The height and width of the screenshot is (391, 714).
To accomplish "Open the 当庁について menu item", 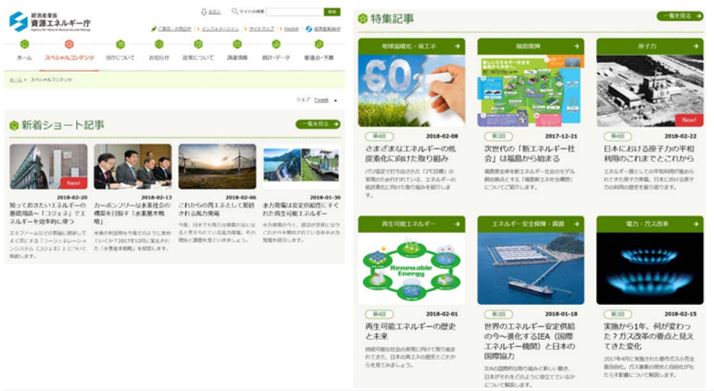I will 120,57.
